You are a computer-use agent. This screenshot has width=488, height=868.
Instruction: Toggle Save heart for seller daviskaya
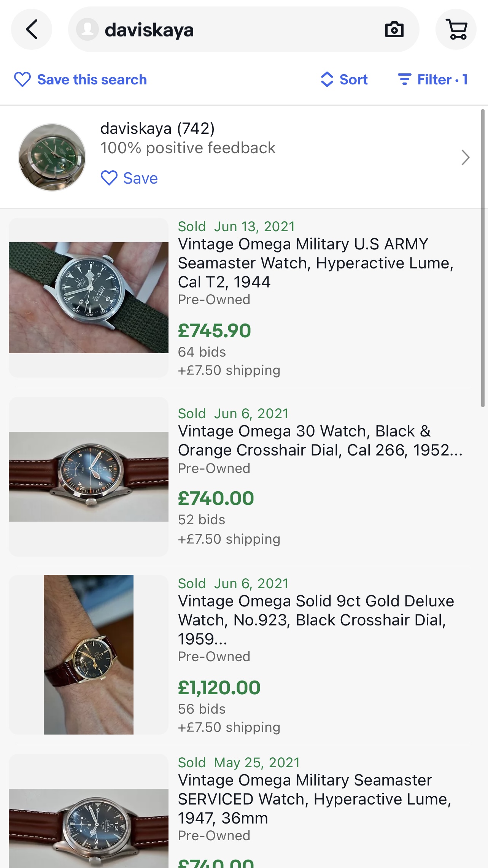109,178
